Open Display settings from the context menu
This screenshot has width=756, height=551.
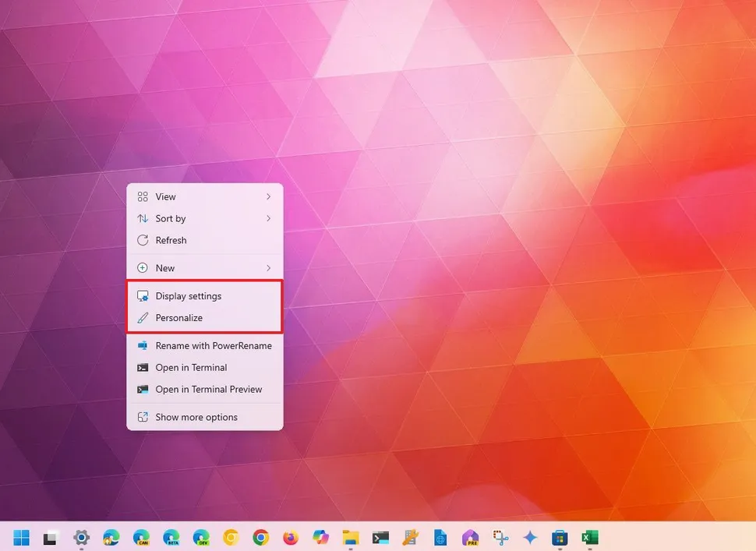(x=189, y=295)
